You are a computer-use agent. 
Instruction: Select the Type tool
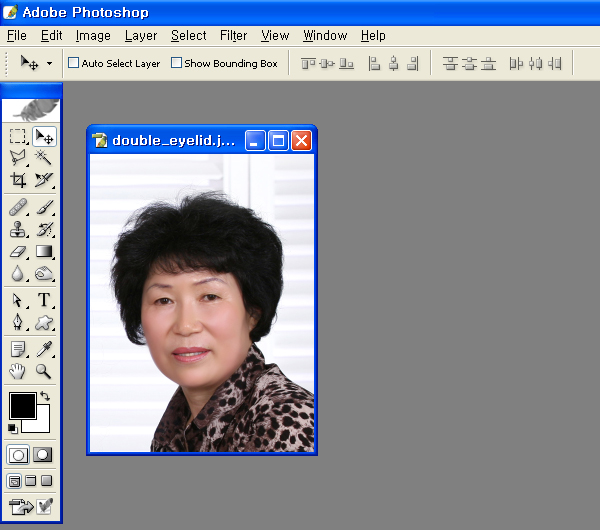[x=44, y=300]
